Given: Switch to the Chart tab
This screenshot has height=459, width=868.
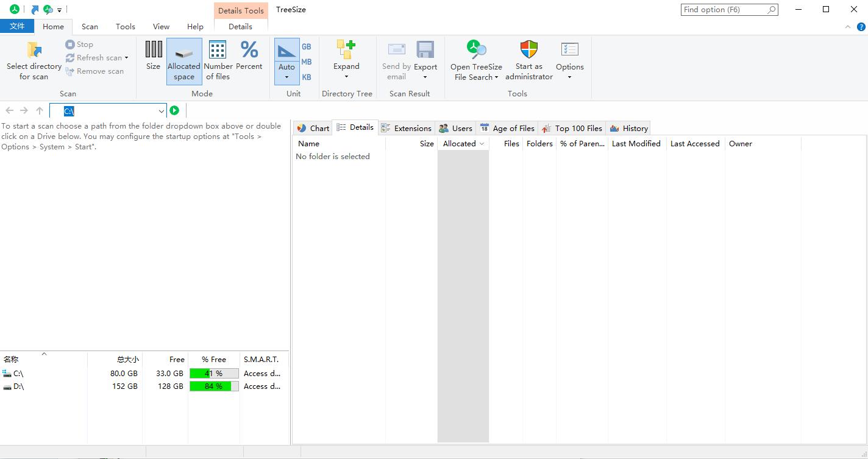Looking at the screenshot, I should pos(313,128).
